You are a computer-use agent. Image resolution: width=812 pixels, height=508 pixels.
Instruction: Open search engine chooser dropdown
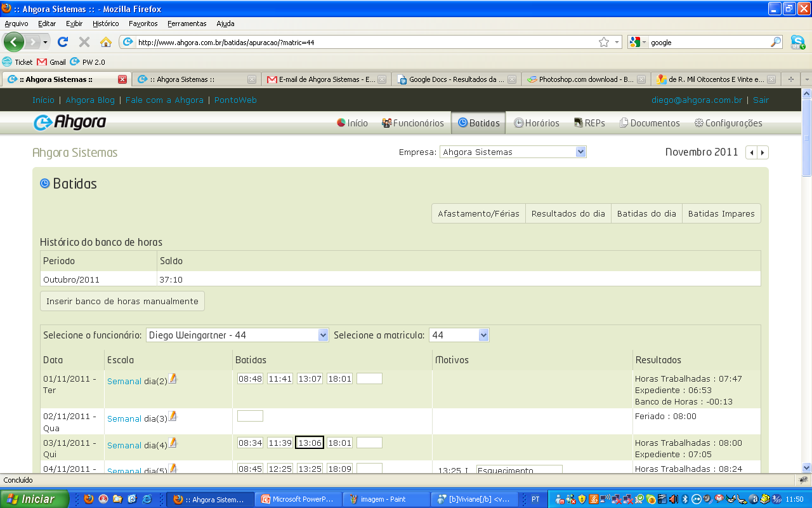pos(638,43)
